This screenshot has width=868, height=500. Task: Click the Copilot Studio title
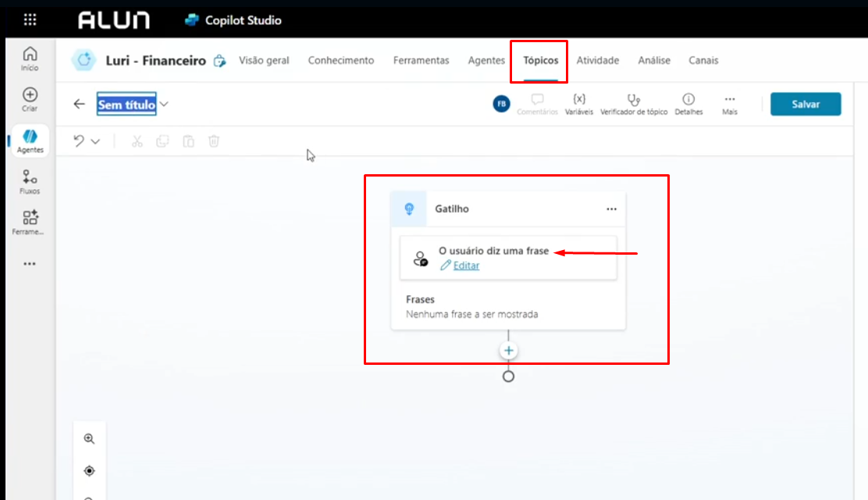pos(243,20)
